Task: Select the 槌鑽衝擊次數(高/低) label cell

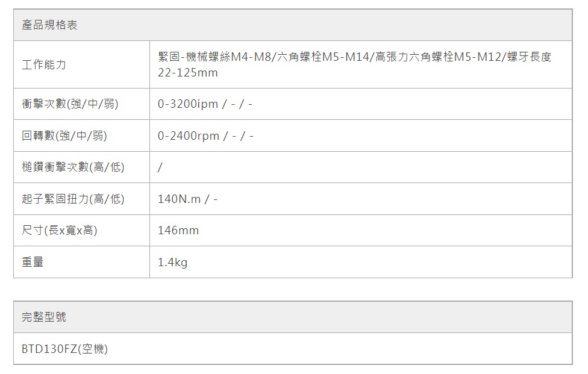Action: 73,167
